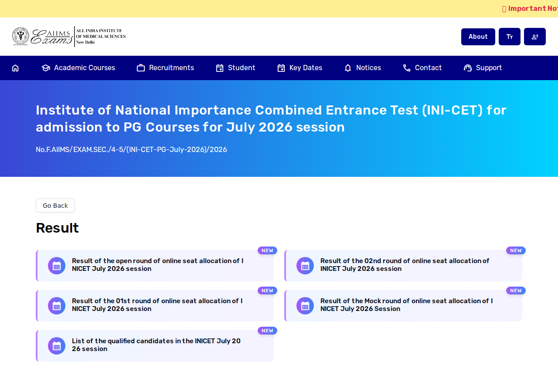The width and height of the screenshot is (558, 392).
Task: Open the Support menu item
Action: click(483, 68)
